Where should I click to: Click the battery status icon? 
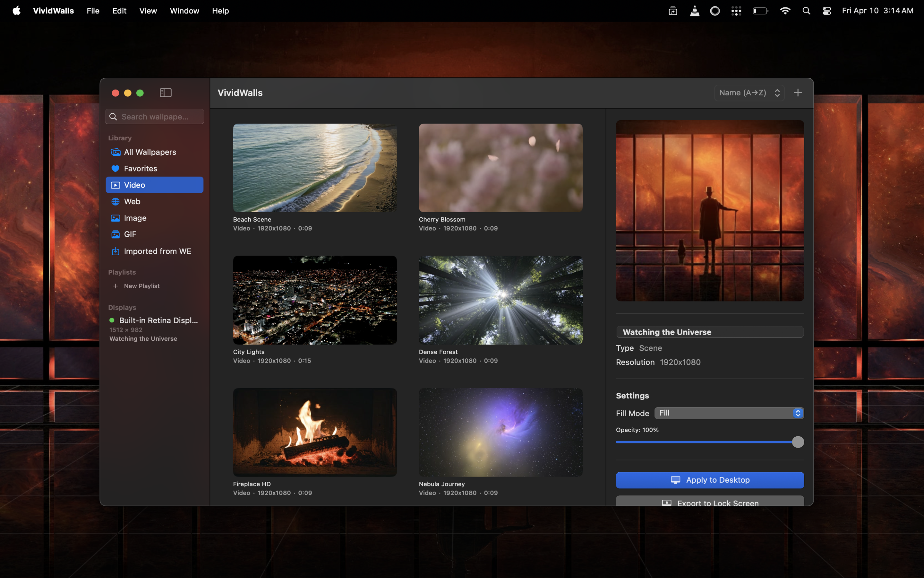click(x=760, y=11)
